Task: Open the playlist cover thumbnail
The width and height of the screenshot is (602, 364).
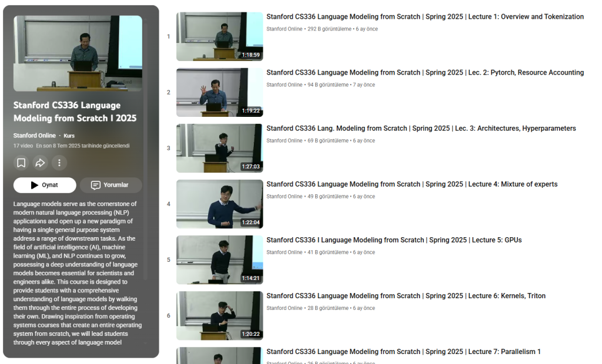Action: tap(78, 53)
